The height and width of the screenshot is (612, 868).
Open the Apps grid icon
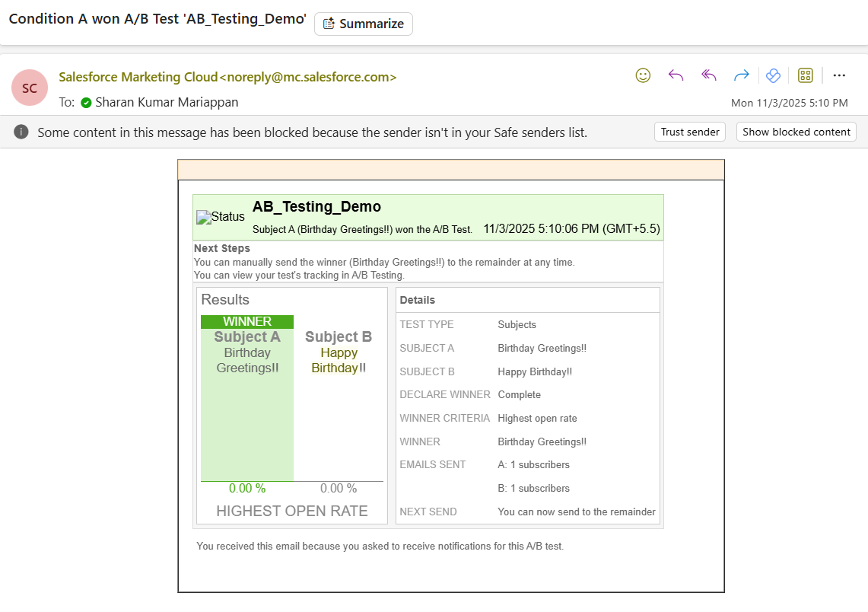click(806, 75)
